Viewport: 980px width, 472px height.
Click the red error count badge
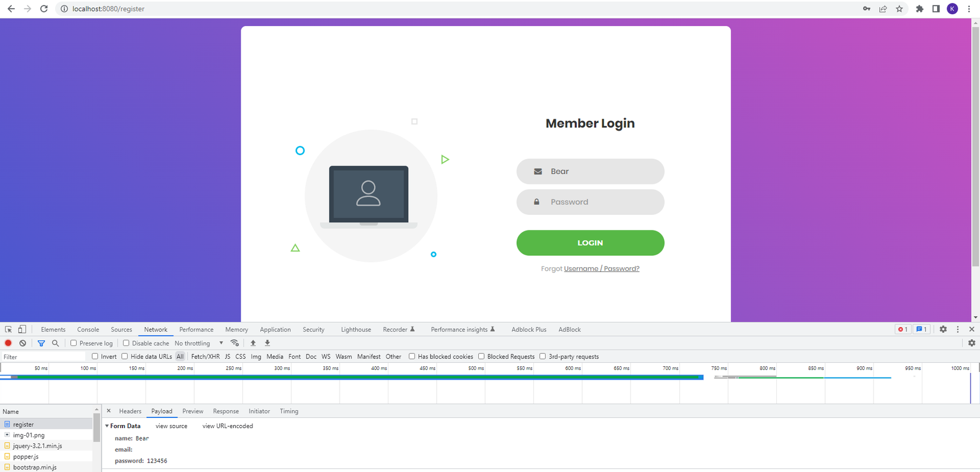[902, 330]
